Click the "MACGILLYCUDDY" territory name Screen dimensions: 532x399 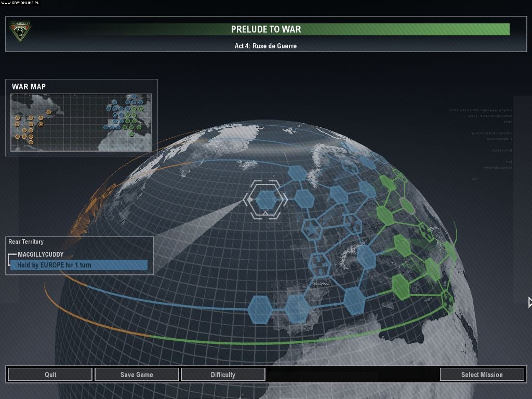tap(41, 255)
